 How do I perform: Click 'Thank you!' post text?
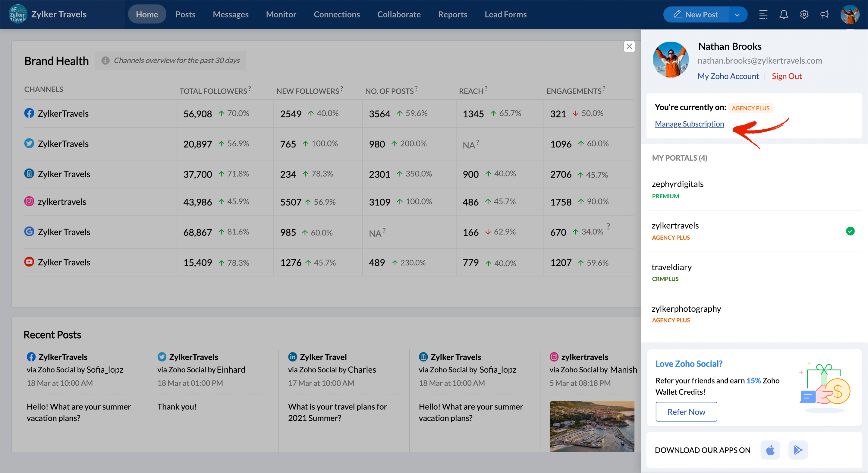[177, 407]
